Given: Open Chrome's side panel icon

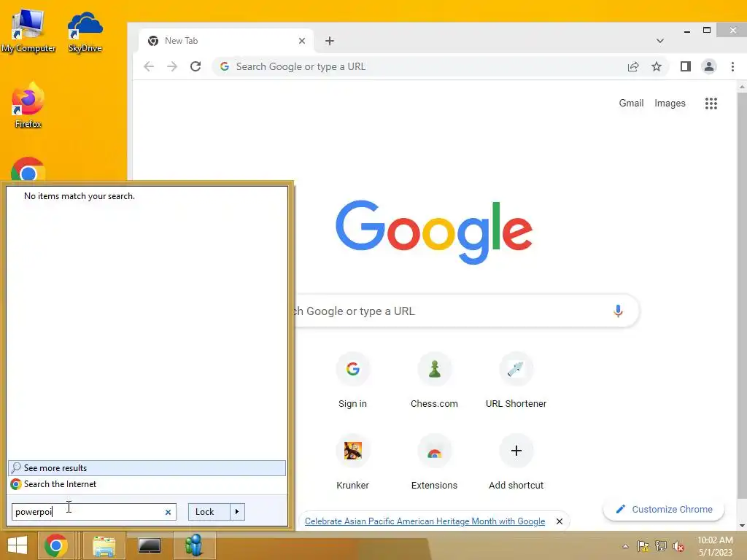Looking at the screenshot, I should point(686,66).
